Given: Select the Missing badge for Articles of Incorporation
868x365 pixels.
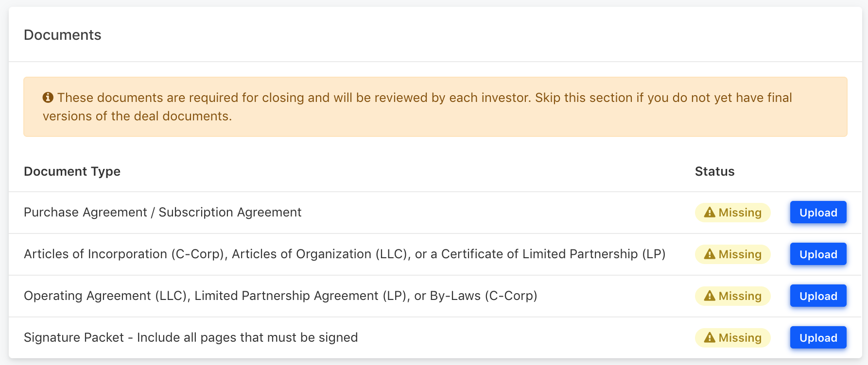Looking at the screenshot, I should (733, 254).
